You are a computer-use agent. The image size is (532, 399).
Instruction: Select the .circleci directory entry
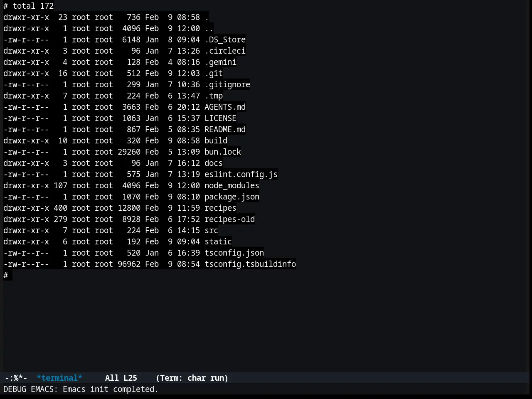225,51
